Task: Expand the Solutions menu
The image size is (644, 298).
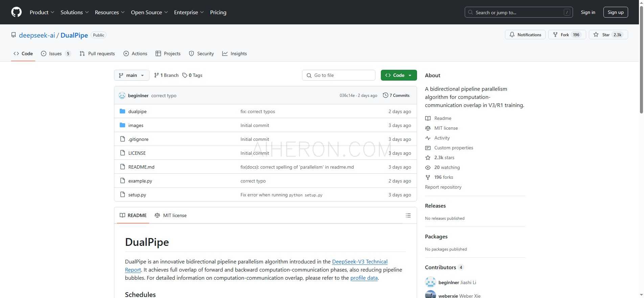Action: (x=74, y=12)
